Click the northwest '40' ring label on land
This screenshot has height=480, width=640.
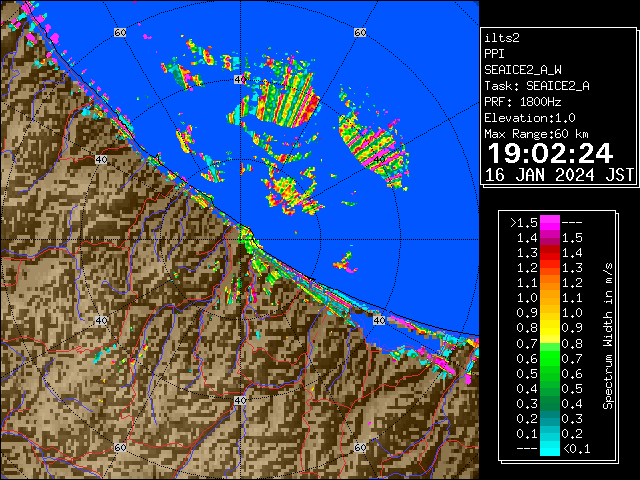101,160
